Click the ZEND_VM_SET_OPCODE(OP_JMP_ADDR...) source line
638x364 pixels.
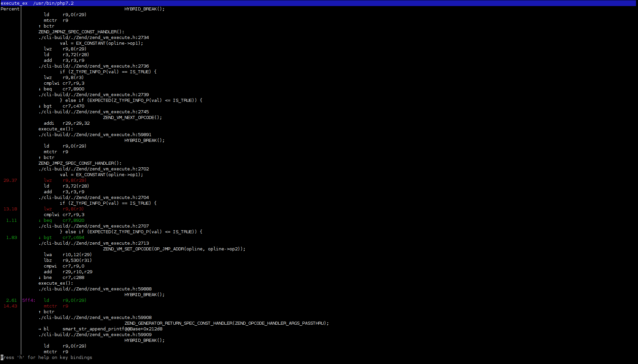[x=174, y=249]
